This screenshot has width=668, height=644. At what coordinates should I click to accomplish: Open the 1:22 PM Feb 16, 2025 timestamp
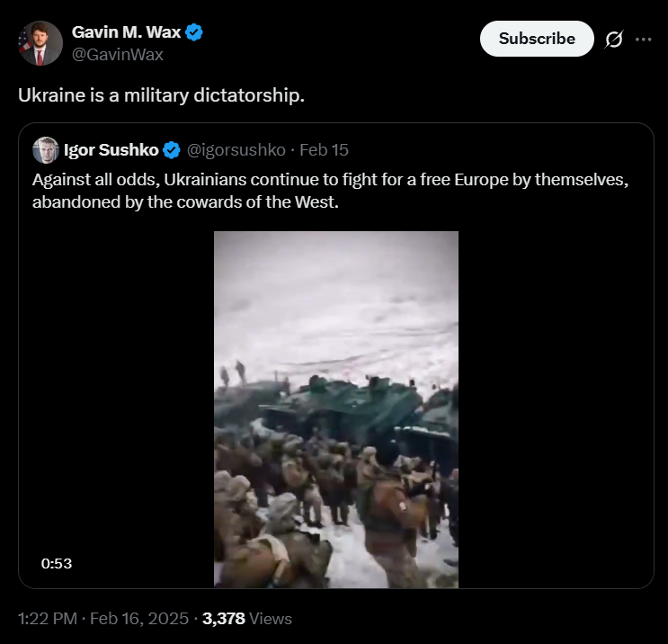tap(103, 619)
